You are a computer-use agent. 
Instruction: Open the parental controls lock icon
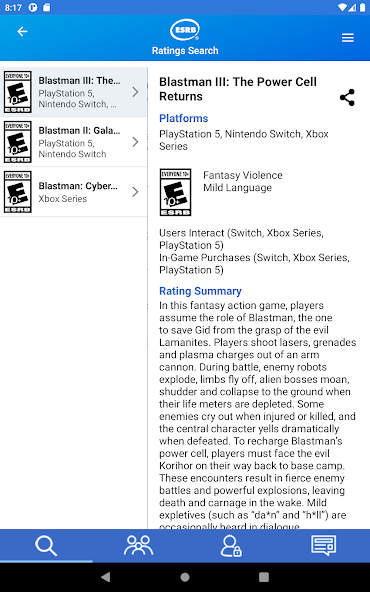click(x=231, y=546)
